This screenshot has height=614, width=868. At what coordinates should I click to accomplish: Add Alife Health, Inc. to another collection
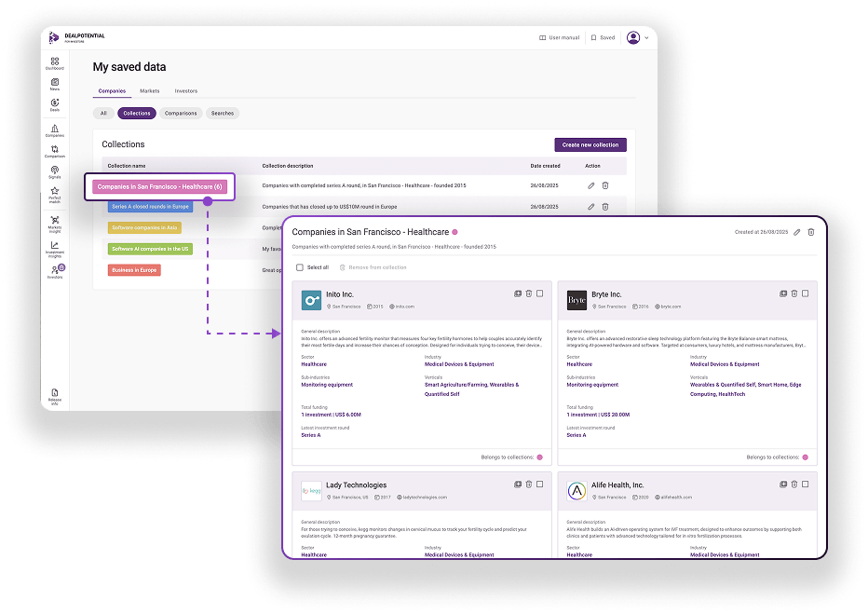click(783, 484)
